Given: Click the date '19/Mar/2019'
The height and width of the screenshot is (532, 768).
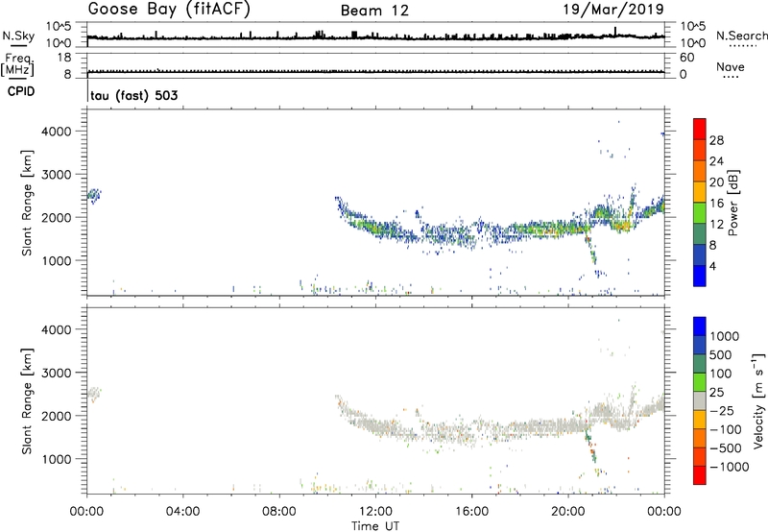Looking at the screenshot, I should point(612,10).
